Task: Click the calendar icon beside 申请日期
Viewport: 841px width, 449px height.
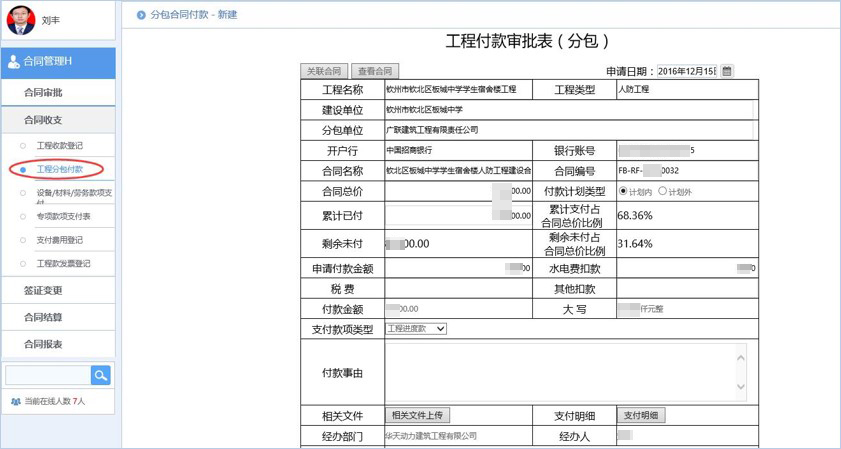Action: tap(727, 71)
